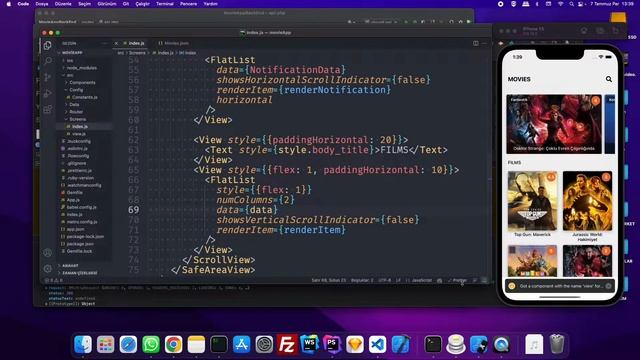Viewport: 640px width, 360px height.
Task: Open the Source Control view icon
Action: (x=48, y=77)
